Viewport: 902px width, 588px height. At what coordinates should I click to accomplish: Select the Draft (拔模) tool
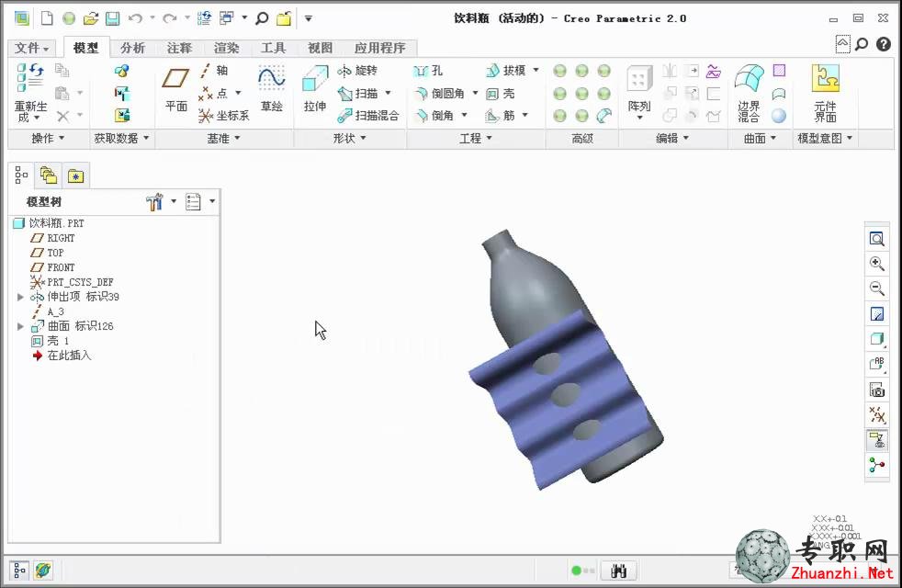(505, 70)
